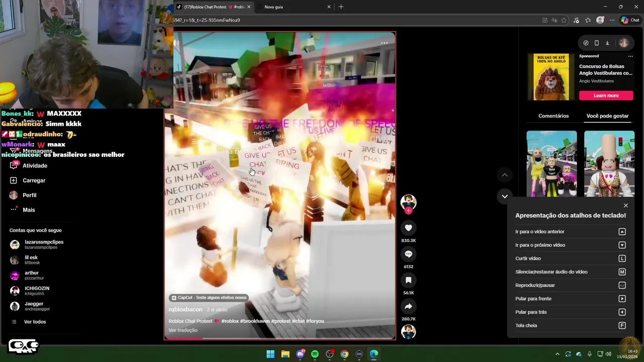
Task: Open the sponsored ad's three-dot menu
Action: coord(630,56)
